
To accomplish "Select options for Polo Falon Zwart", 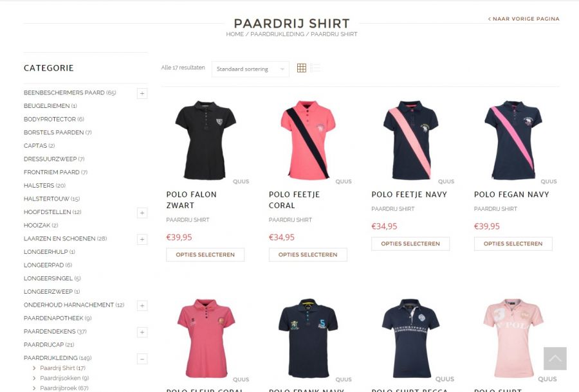I will (x=205, y=255).
